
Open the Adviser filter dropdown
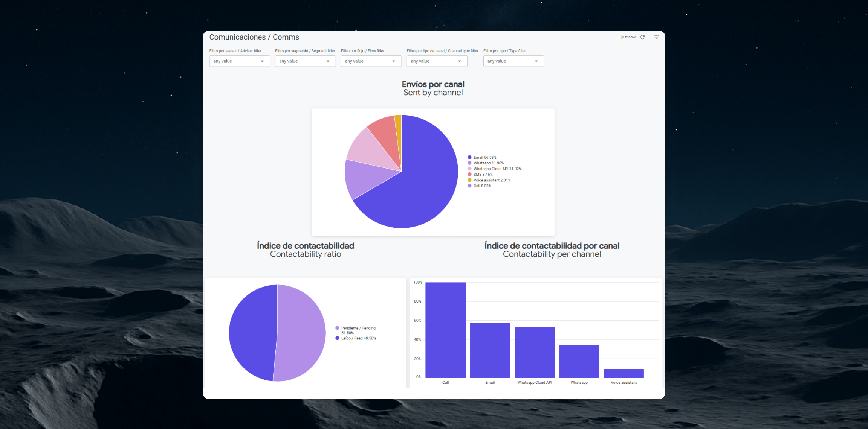pos(239,61)
